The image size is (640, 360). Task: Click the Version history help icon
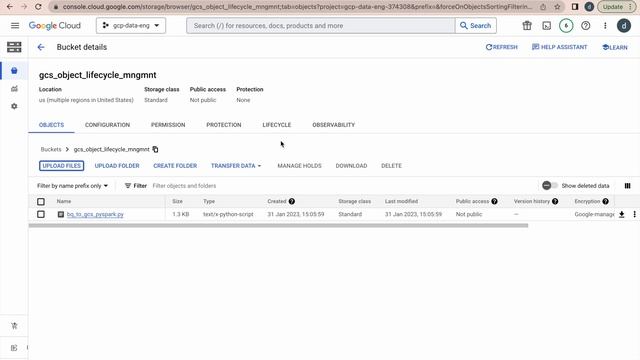pos(555,201)
